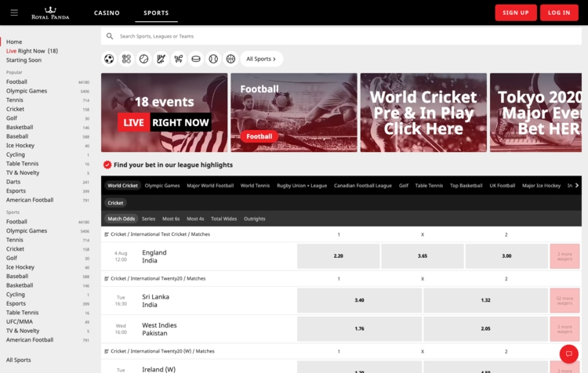Open the Football promo banner

294,113
